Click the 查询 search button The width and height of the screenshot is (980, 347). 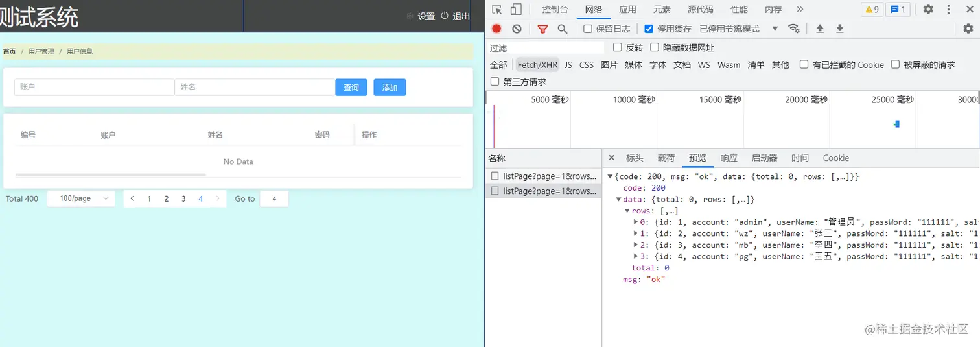click(x=351, y=87)
